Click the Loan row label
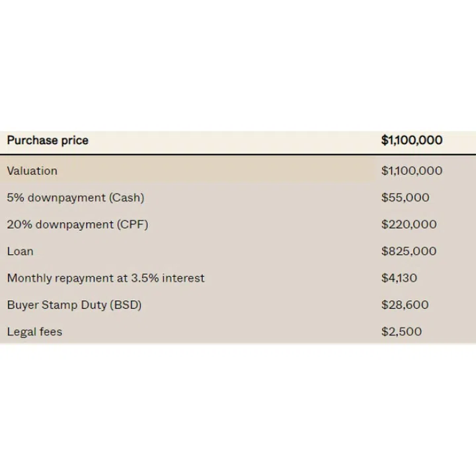The image size is (476, 476). [x=20, y=251]
